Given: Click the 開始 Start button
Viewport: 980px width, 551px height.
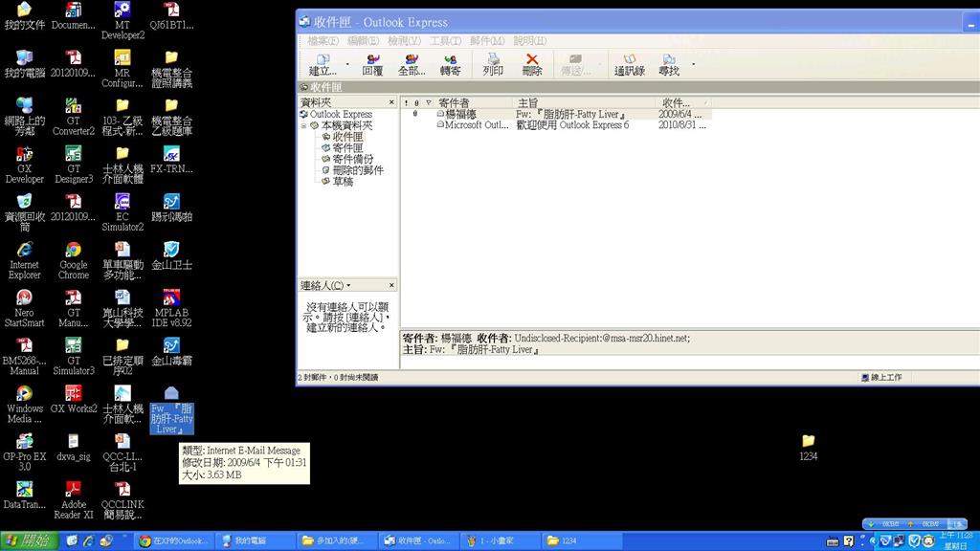Looking at the screenshot, I should point(29,540).
